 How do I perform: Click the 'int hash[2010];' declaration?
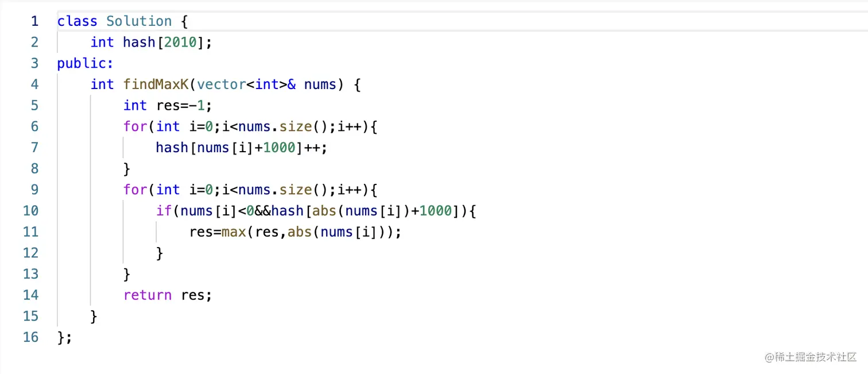pos(152,43)
